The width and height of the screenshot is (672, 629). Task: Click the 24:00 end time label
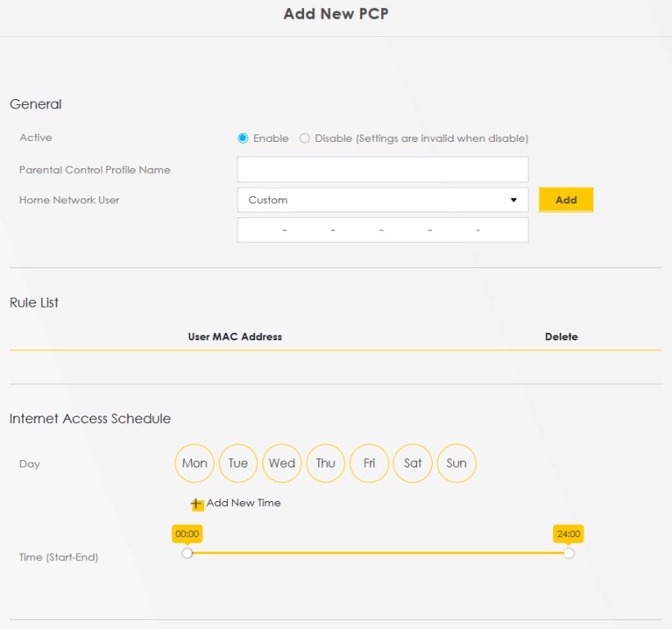pos(568,534)
